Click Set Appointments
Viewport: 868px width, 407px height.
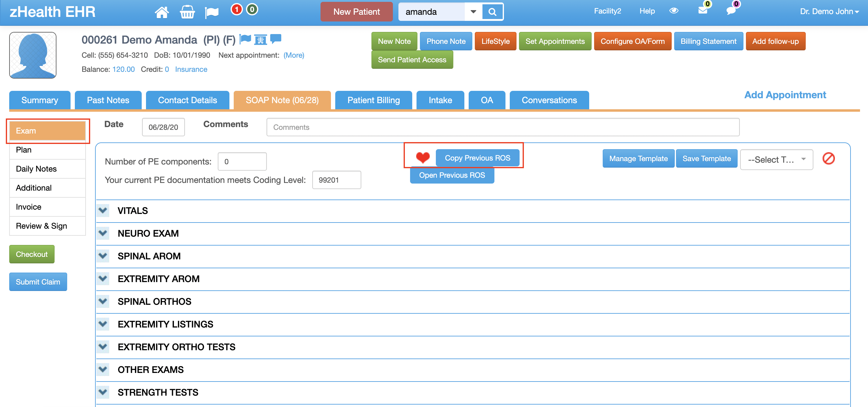(555, 41)
